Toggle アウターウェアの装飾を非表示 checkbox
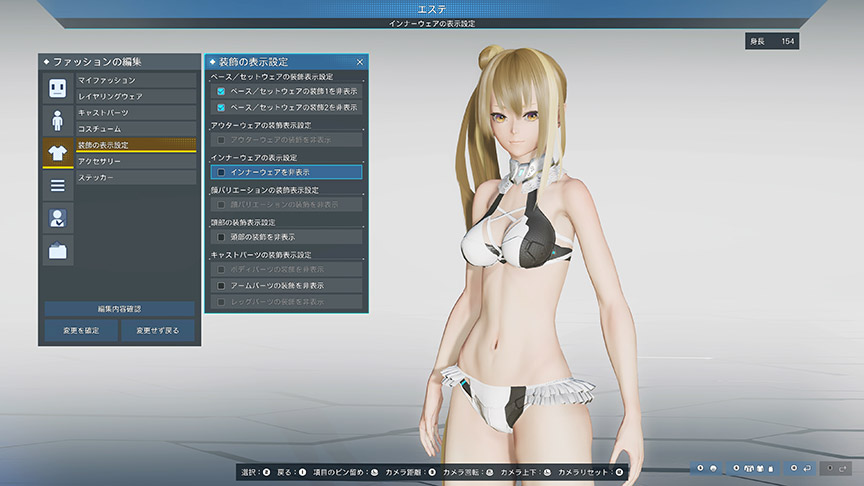Viewport: 864px width, 486px height. pos(221,140)
